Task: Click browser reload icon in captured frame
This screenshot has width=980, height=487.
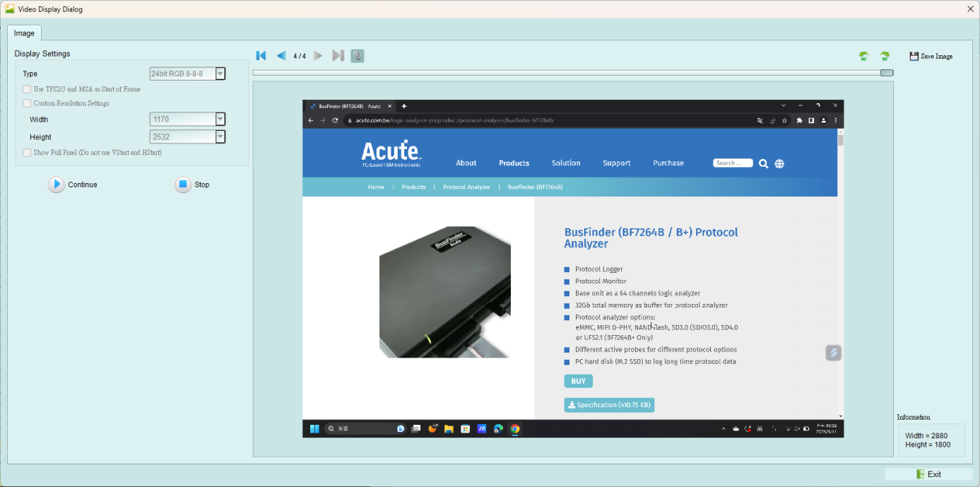Action: pos(336,120)
